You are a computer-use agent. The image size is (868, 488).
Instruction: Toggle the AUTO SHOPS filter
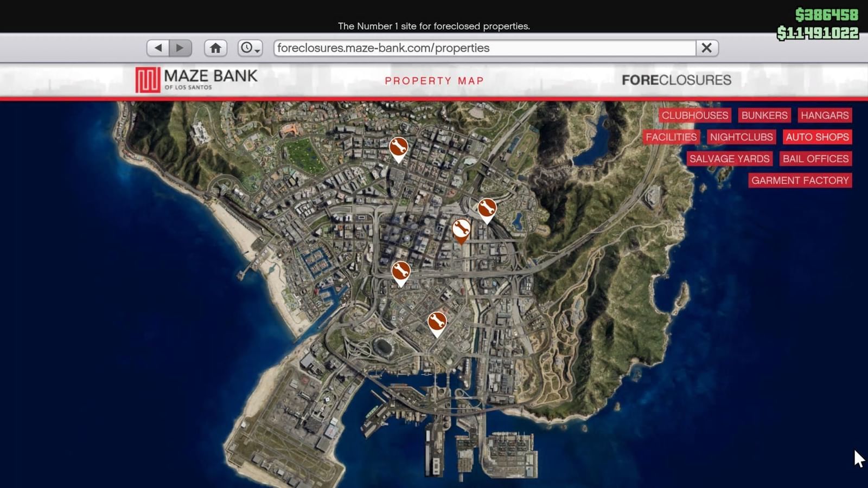[x=817, y=137]
